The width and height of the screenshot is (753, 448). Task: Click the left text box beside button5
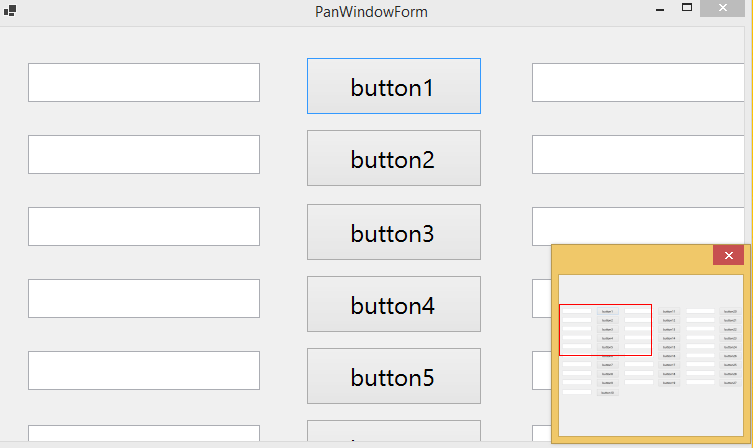pos(144,371)
